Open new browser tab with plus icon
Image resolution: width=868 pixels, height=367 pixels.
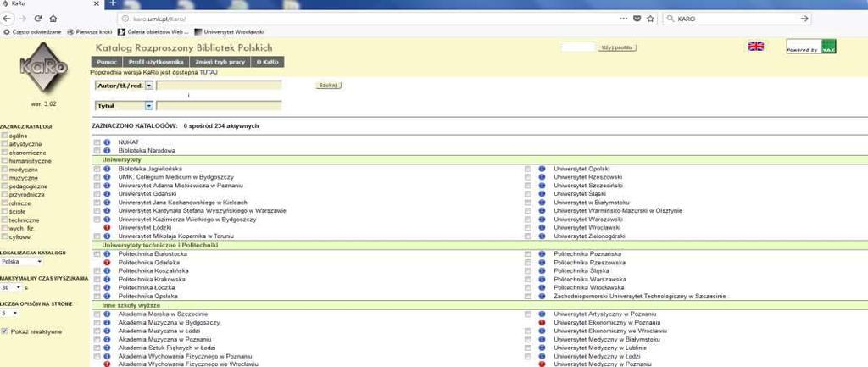[113, 3]
